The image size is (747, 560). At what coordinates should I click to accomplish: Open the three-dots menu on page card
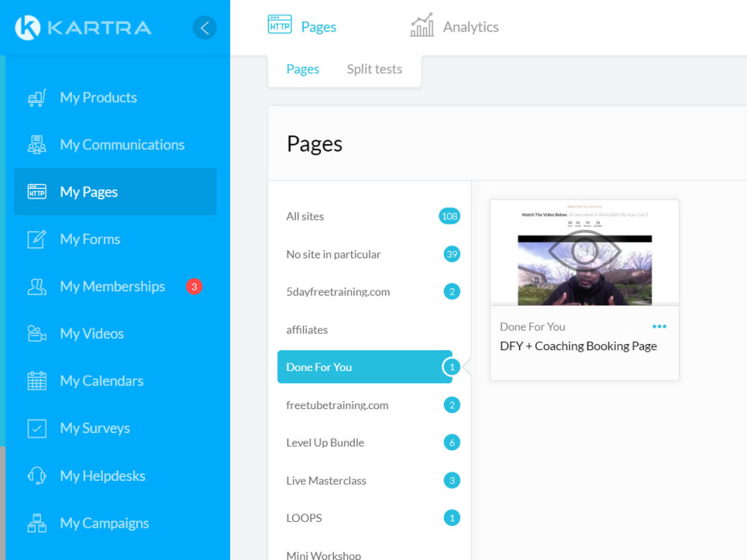pos(660,326)
